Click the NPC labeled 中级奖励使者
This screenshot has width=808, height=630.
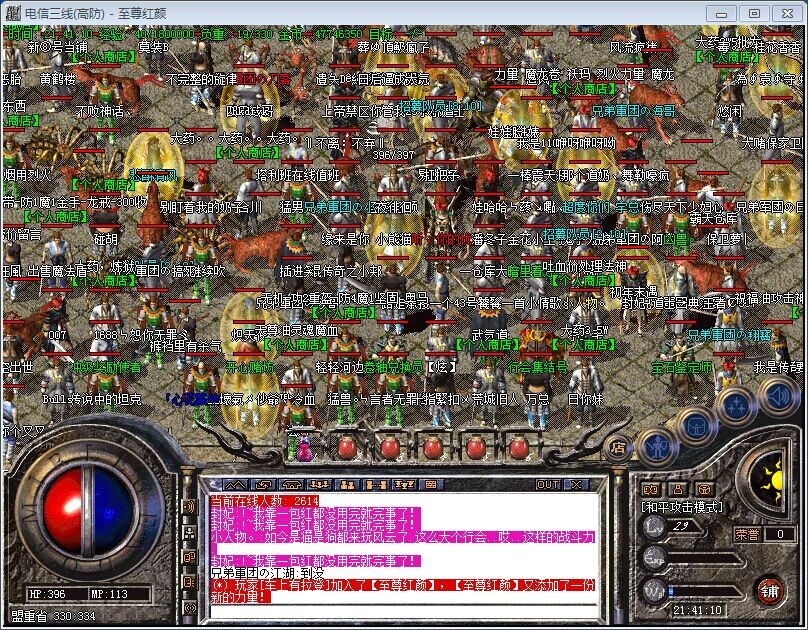click(107, 367)
